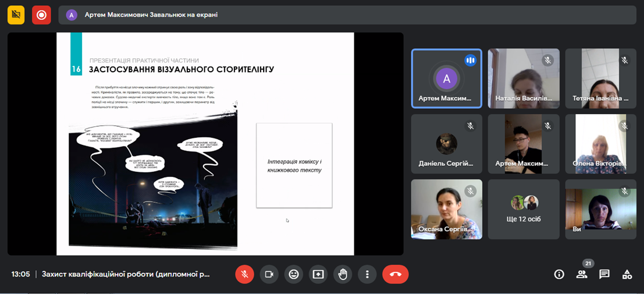
Task: Click the present screen button
Action: (318, 274)
